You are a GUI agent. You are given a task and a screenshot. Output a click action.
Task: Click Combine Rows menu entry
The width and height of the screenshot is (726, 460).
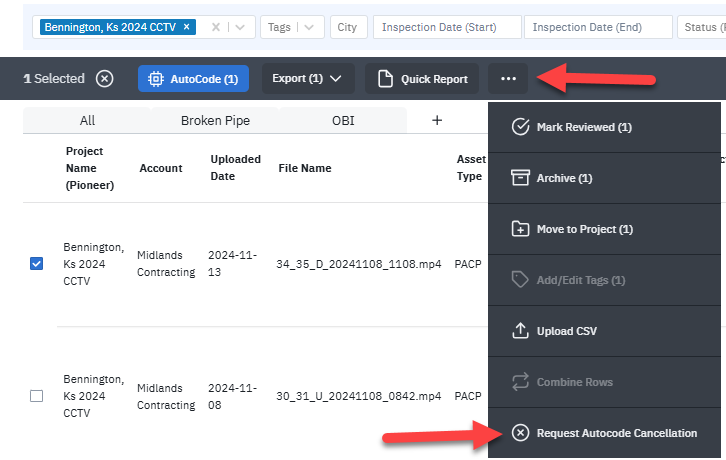(x=604, y=382)
